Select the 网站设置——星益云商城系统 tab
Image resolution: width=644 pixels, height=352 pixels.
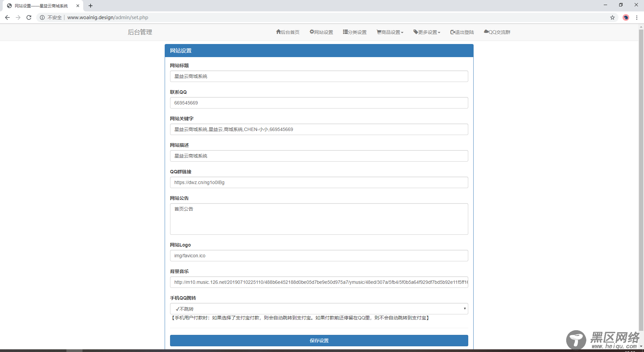click(41, 6)
